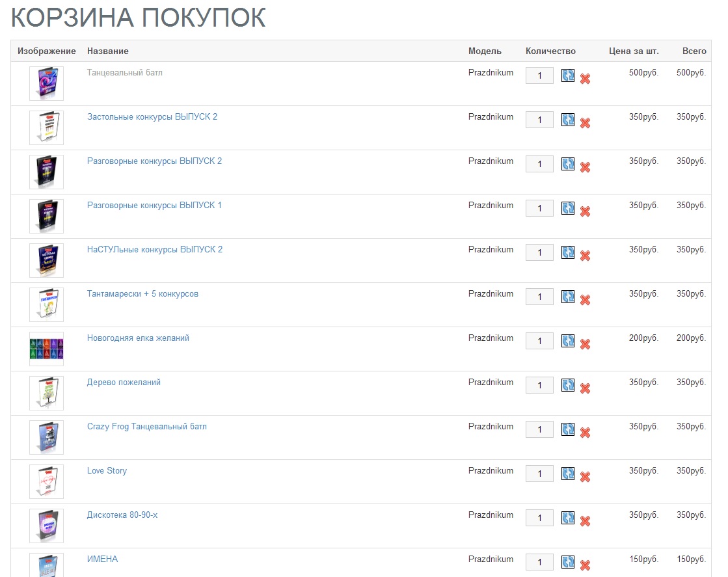Screen dimensions: 728x577
Task: Click quantity field for Тантамарески + 5 конкурсов
Action: 539,297
